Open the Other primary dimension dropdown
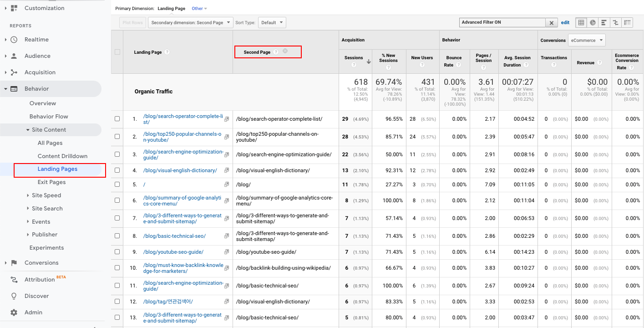Image resolution: width=644 pixels, height=328 pixels. tap(199, 9)
